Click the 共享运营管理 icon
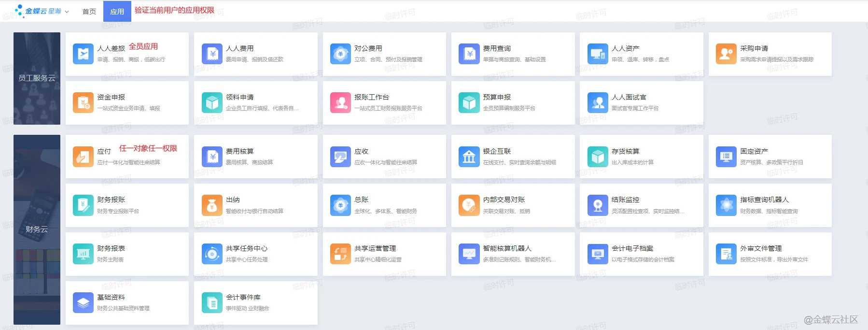 340,254
